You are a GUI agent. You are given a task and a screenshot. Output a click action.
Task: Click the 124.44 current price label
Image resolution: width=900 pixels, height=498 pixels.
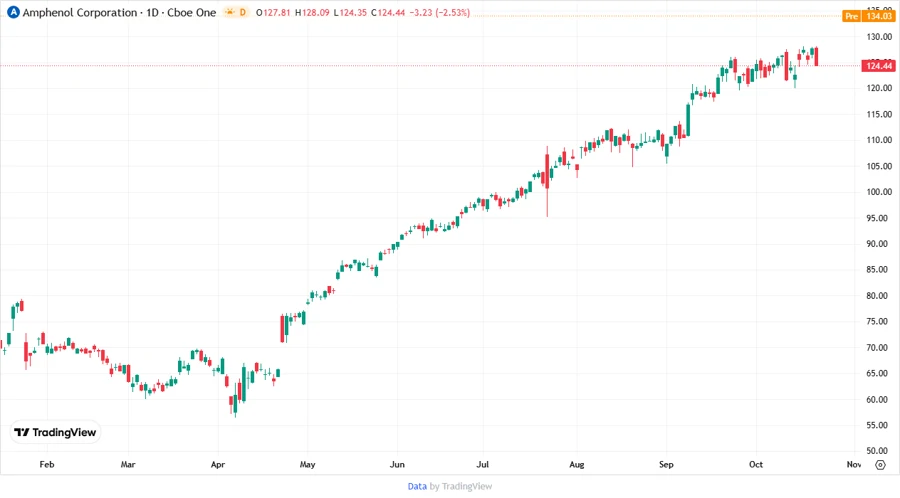(879, 66)
